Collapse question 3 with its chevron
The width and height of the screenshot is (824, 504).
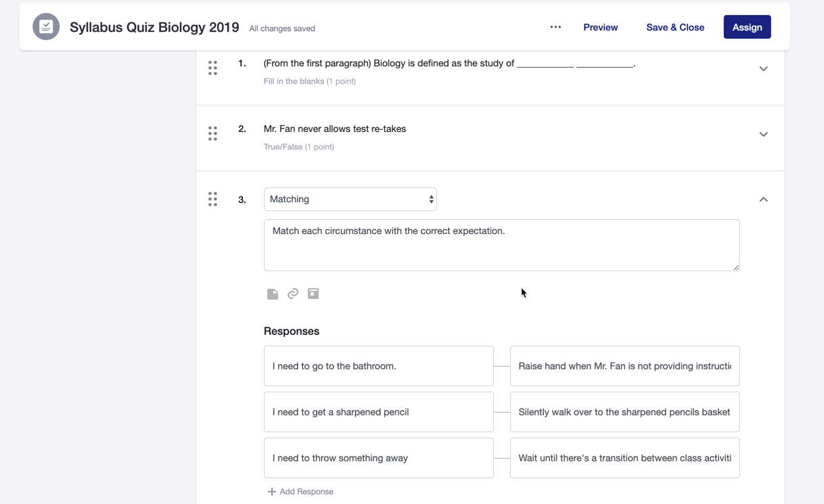[763, 200]
